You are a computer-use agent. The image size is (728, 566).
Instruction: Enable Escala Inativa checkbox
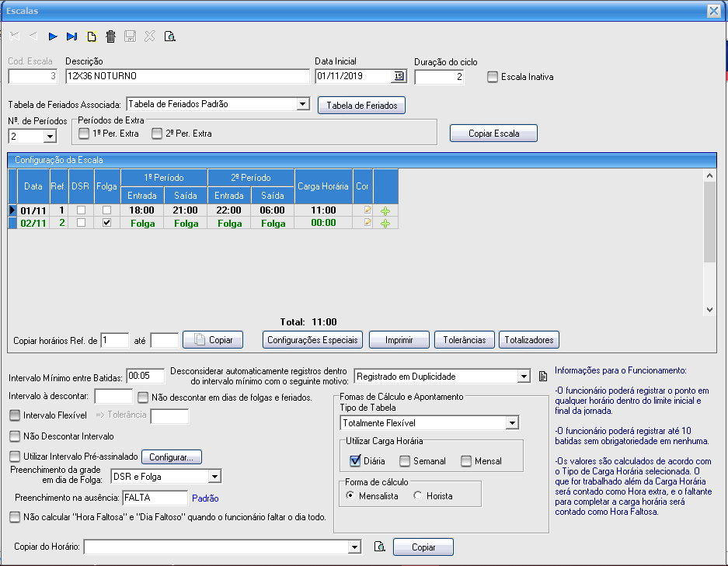tap(493, 77)
